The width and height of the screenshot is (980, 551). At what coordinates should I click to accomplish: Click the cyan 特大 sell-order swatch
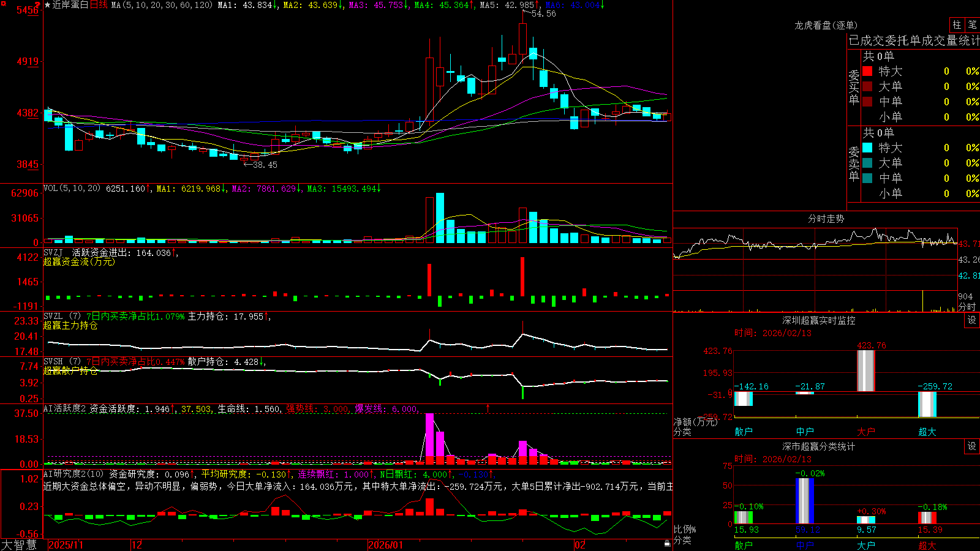point(867,148)
